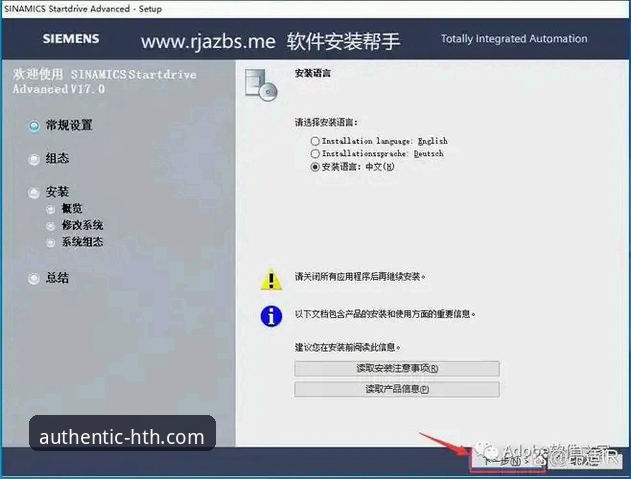Click the blue information icon
The width and height of the screenshot is (631, 479).
[271, 316]
